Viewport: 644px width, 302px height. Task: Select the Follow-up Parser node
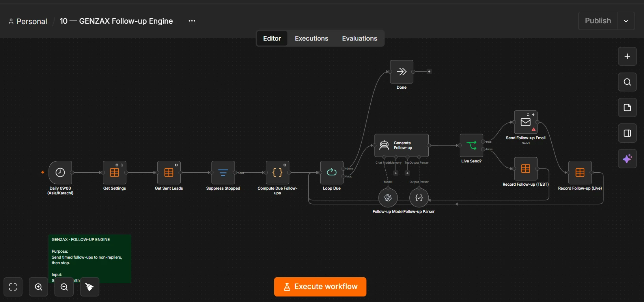click(419, 198)
